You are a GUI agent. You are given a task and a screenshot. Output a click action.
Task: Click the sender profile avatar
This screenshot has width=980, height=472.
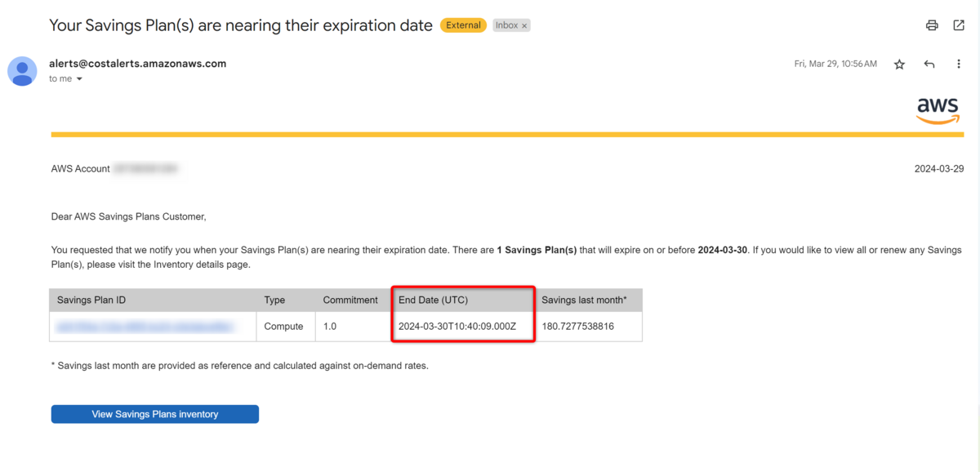pyautogui.click(x=22, y=71)
